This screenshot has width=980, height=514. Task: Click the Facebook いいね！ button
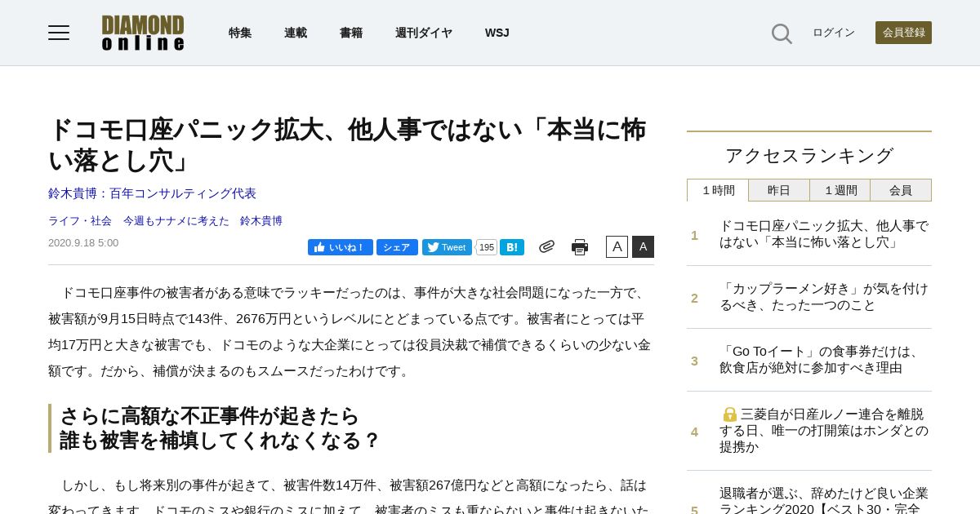(341, 247)
